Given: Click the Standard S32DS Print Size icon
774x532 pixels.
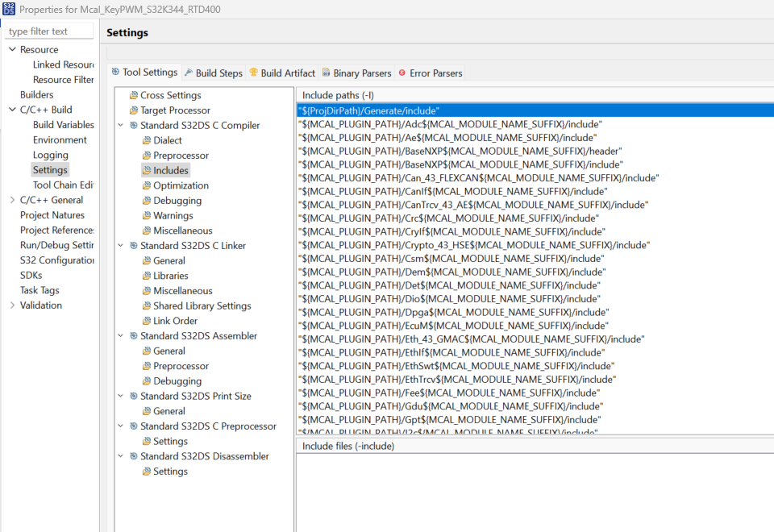Looking at the screenshot, I should tap(133, 397).
